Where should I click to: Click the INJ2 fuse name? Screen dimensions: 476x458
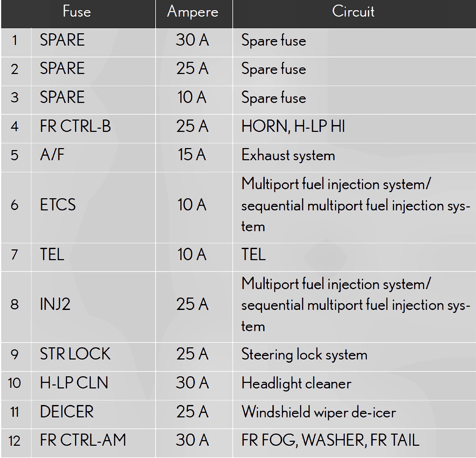point(55,304)
